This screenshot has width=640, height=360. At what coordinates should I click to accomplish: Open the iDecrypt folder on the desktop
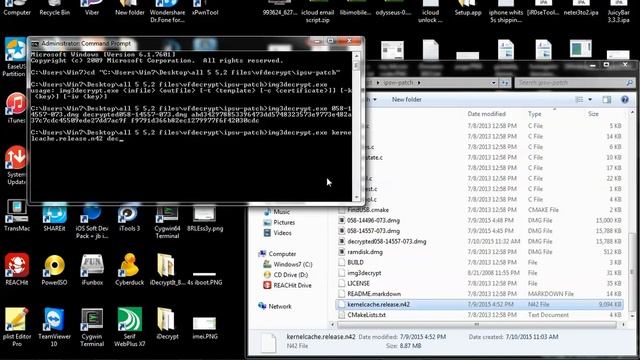pos(167,324)
